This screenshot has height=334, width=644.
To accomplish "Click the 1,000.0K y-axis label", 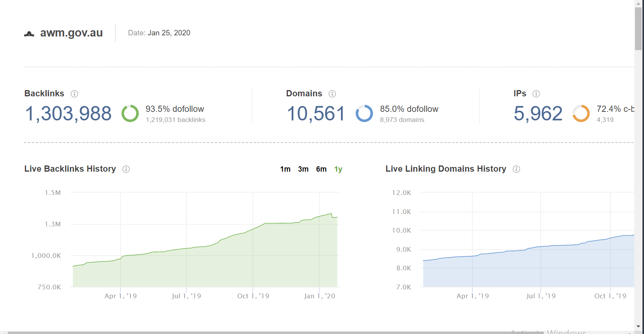I will click(x=46, y=256).
